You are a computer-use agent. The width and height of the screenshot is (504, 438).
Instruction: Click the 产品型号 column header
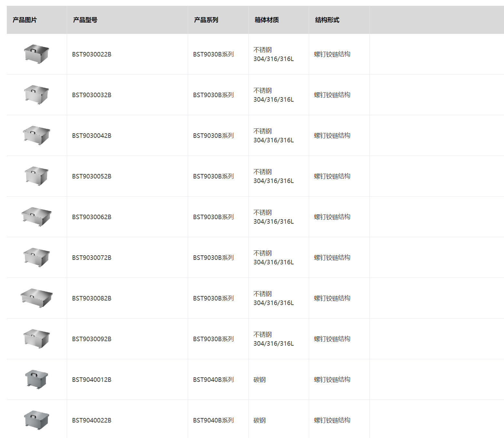(85, 20)
